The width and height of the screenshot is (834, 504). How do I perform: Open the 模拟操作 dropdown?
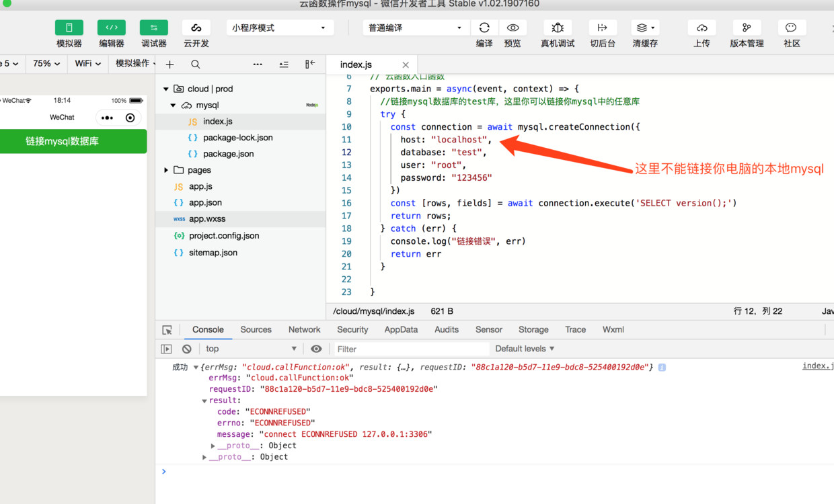coord(135,63)
